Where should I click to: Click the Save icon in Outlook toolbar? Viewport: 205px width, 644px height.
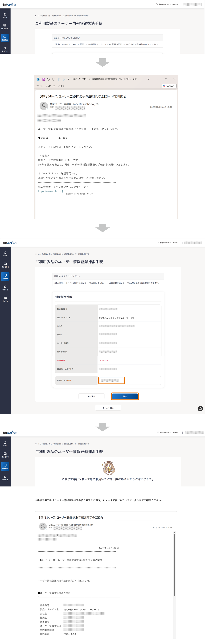(x=43, y=79)
